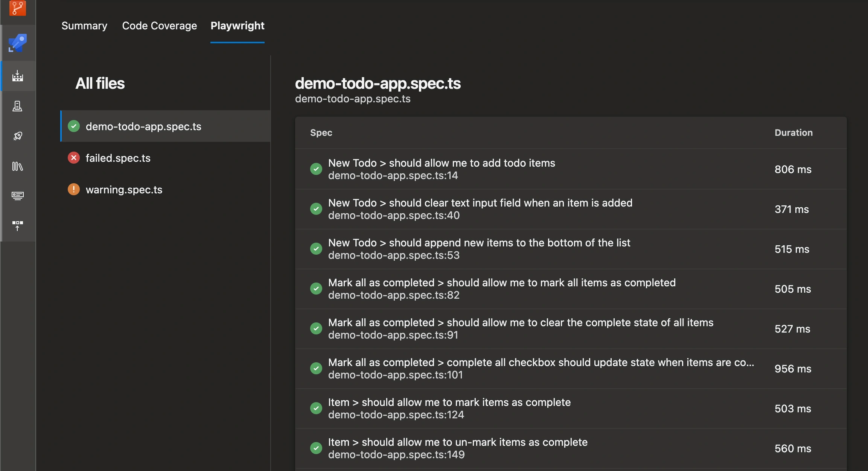The width and height of the screenshot is (868, 471).
Task: Click the Duration column header
Action: coord(793,132)
